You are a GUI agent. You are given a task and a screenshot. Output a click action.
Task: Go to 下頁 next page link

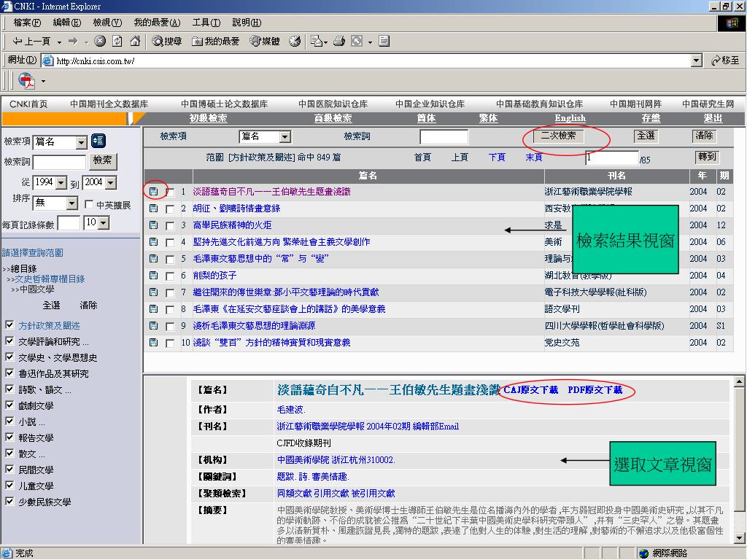497,157
